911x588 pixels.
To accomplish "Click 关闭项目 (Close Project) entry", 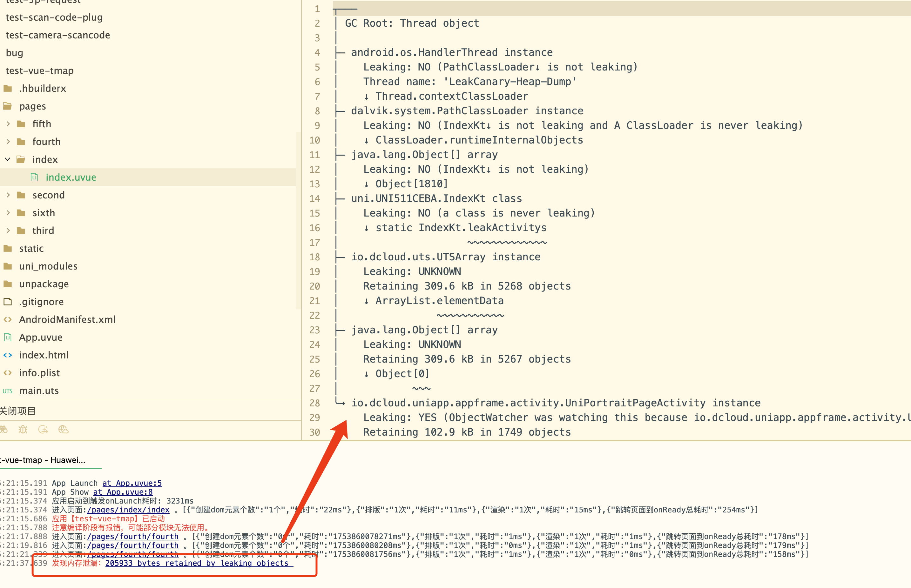I will click(18, 411).
